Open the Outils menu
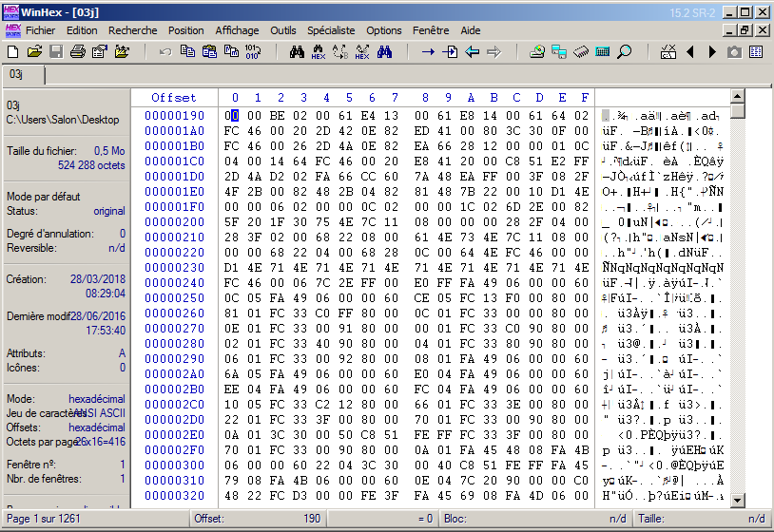This screenshot has width=774, height=532. (x=283, y=30)
